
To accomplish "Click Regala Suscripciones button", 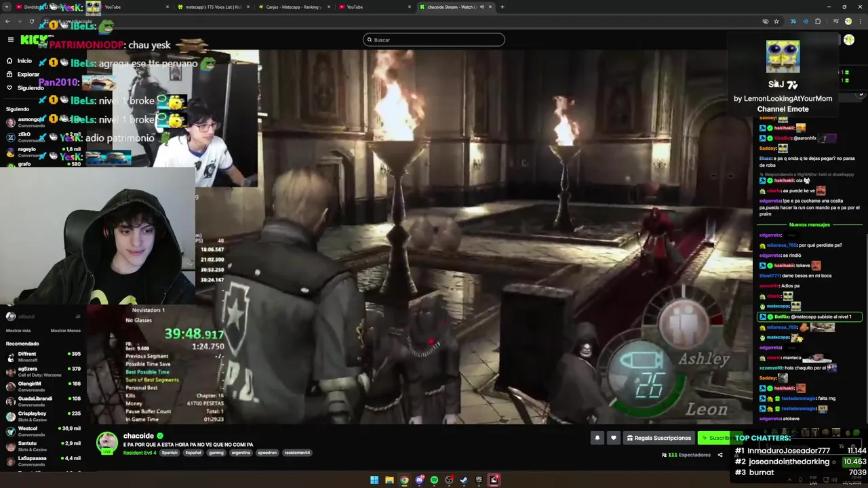I will point(659,438).
